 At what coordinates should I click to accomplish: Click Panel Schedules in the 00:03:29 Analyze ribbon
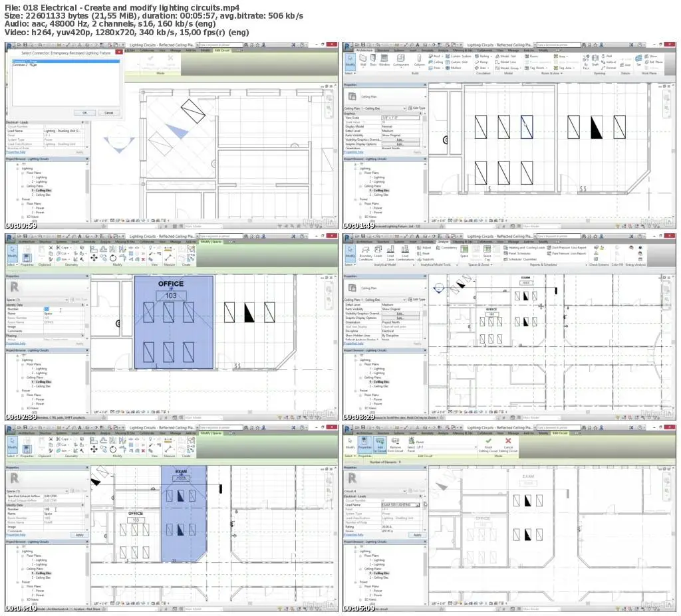click(x=516, y=254)
